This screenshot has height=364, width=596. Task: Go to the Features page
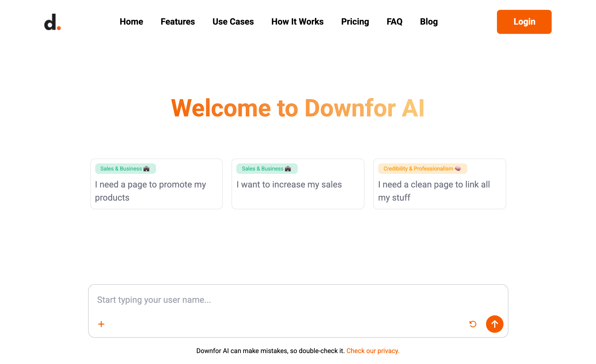[x=178, y=22]
